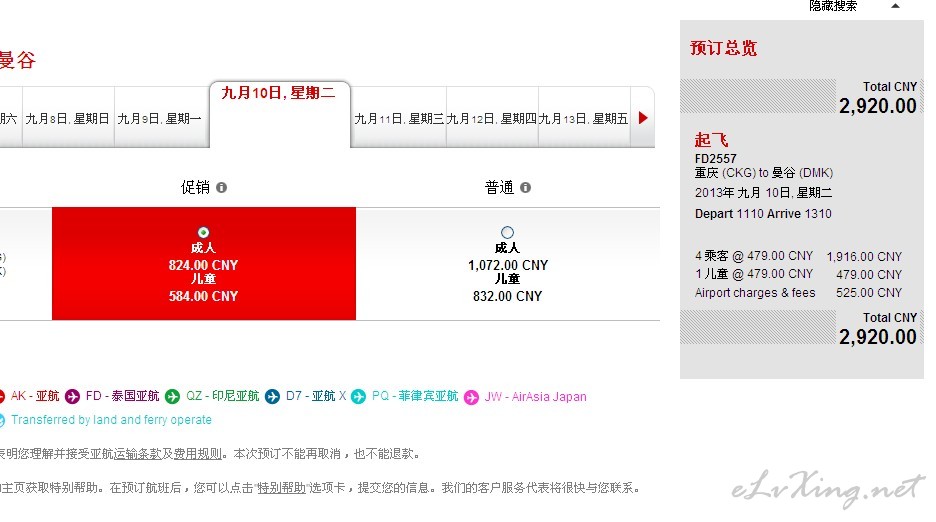Click the red next-dates arrow
This screenshot has height=522, width=936.
pos(643,118)
